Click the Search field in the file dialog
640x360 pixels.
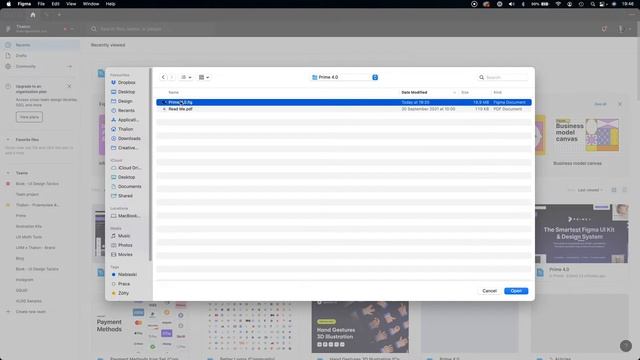pyautogui.click(x=503, y=77)
